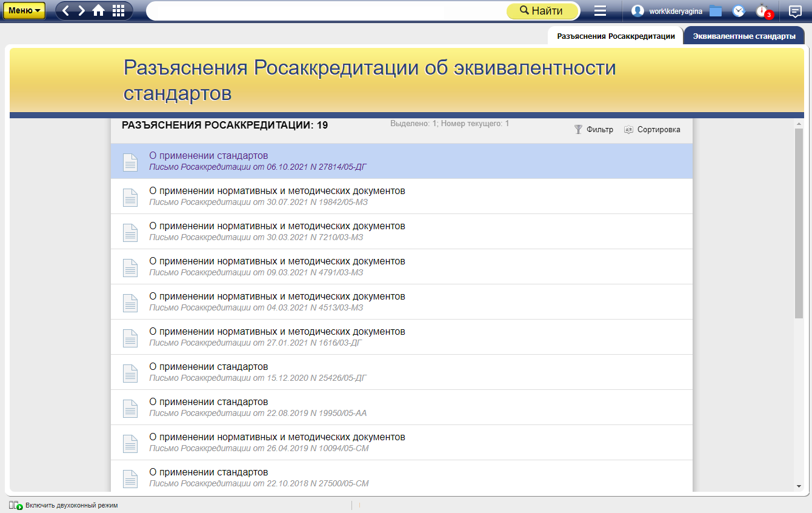812x513 pixels.
Task: Focus the search input field
Action: [x=327, y=11]
